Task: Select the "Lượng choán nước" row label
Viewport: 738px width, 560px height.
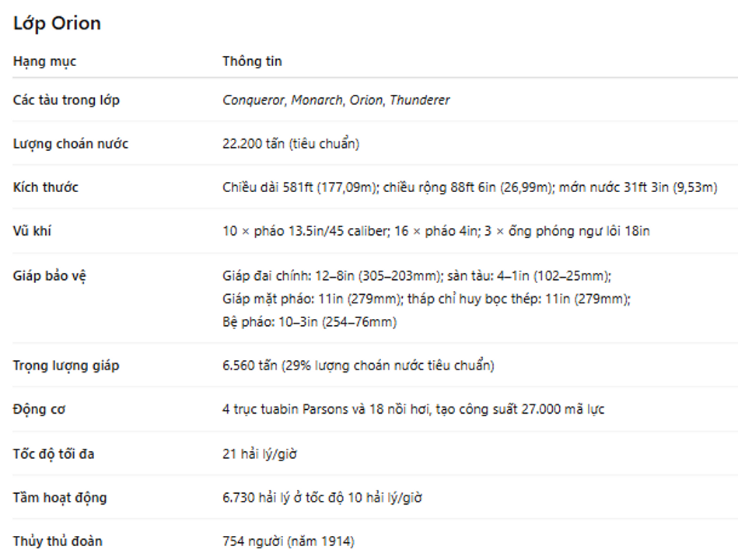Action: pyautogui.click(x=70, y=144)
